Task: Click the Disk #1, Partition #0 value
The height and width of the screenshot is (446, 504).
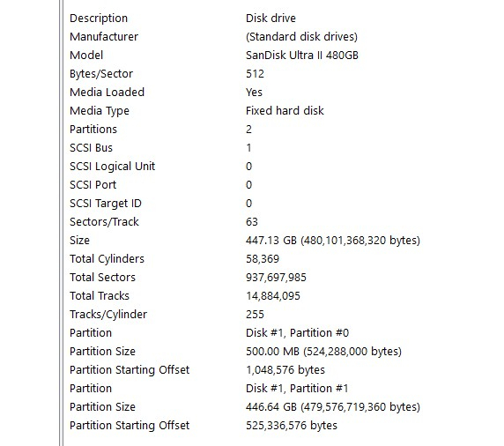Action: (x=297, y=333)
